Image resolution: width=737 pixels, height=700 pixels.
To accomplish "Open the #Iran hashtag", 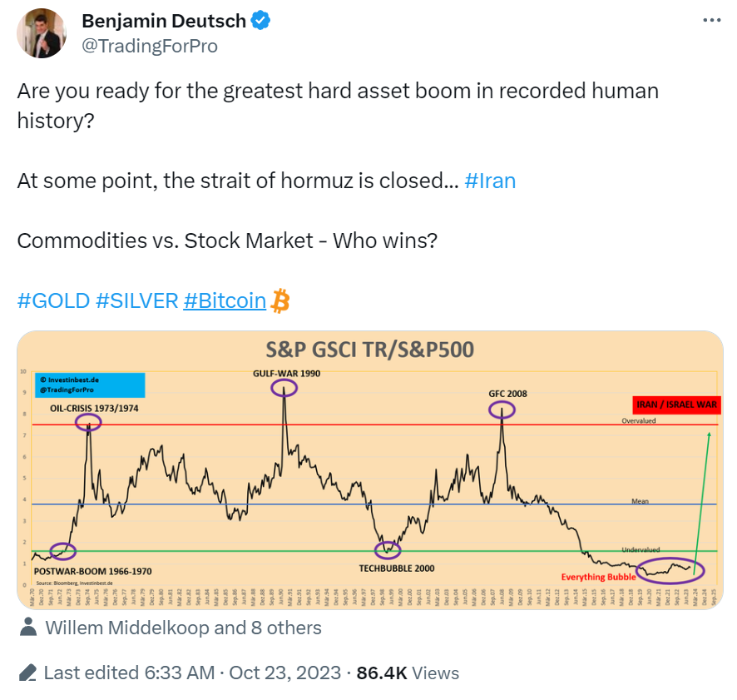I will pos(491,181).
